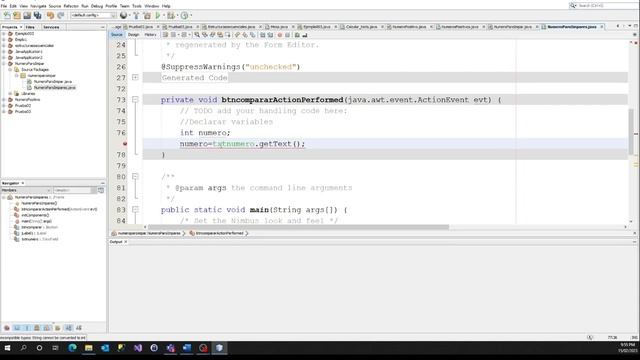640x360 pixels.
Task: Switch to Design view
Action: pyautogui.click(x=133, y=35)
